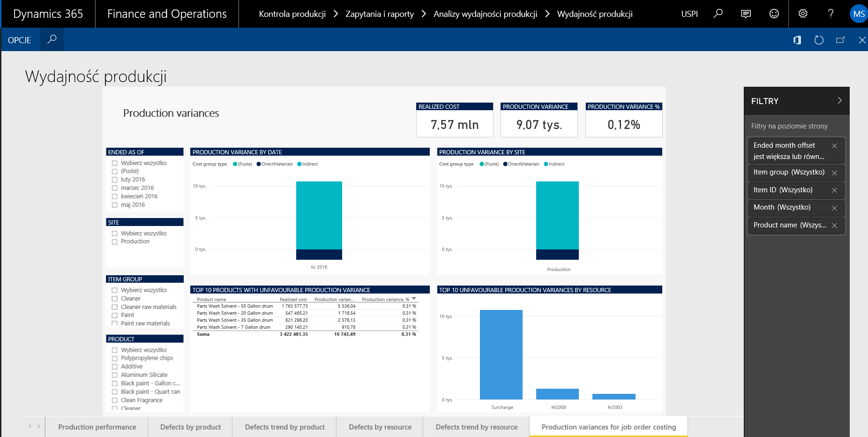Open search in the top navigation bar
Screen dimensions: 868x437
tap(718, 14)
